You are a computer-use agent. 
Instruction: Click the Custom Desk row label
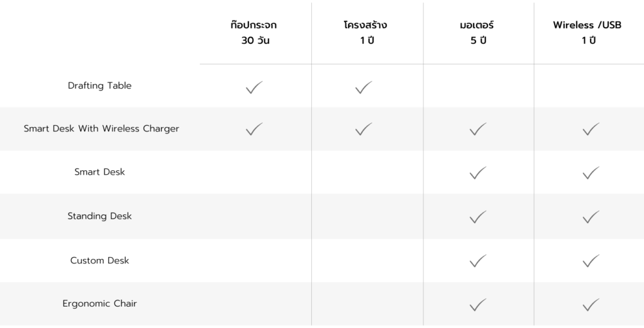coord(99,260)
